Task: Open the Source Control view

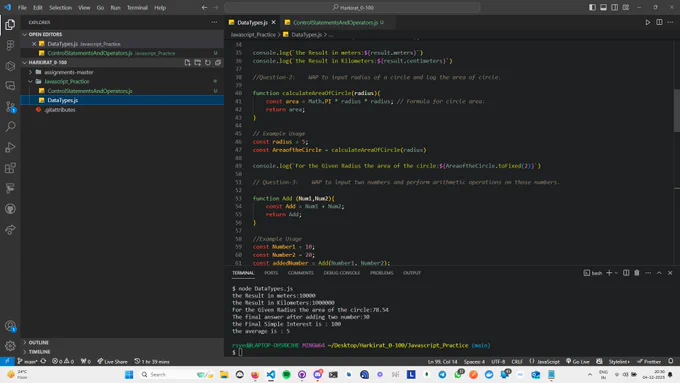Action: tap(10, 107)
